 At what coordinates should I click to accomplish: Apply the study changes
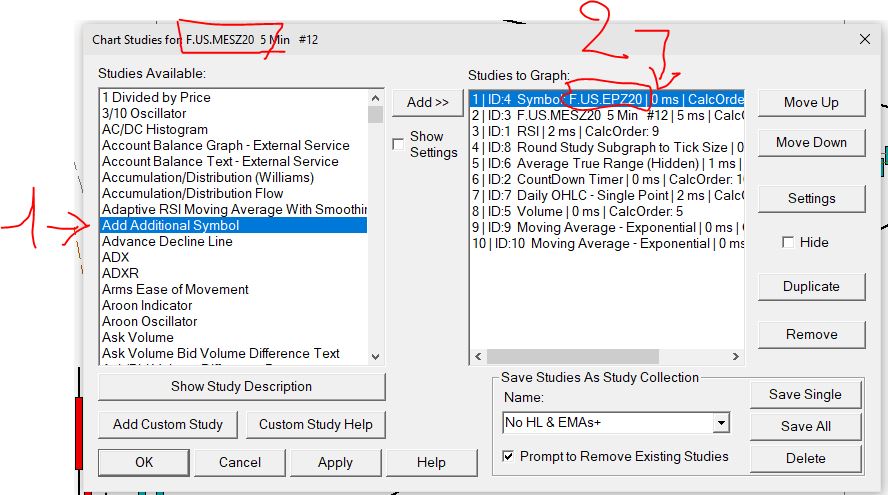click(335, 462)
